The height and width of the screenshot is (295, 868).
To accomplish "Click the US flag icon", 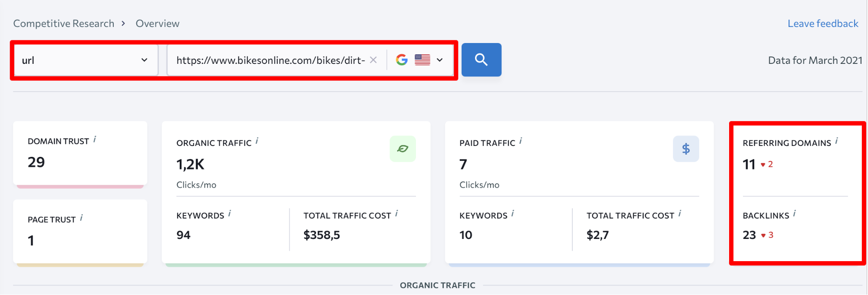I will [x=422, y=60].
